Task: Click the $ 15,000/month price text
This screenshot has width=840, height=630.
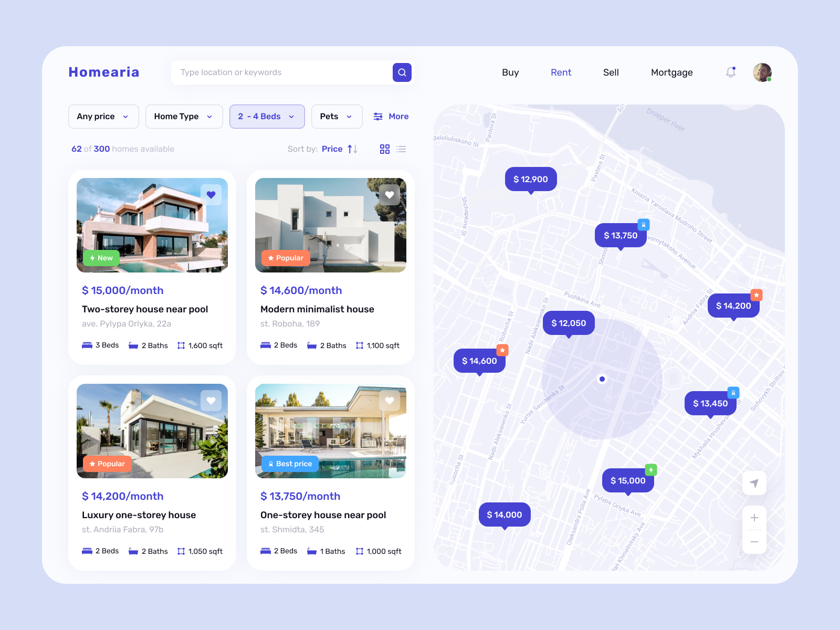Action: click(123, 290)
